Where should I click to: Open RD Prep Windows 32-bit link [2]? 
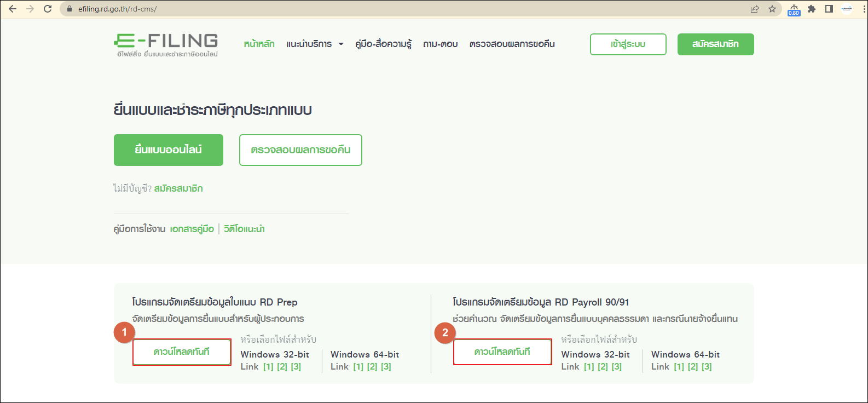click(282, 367)
